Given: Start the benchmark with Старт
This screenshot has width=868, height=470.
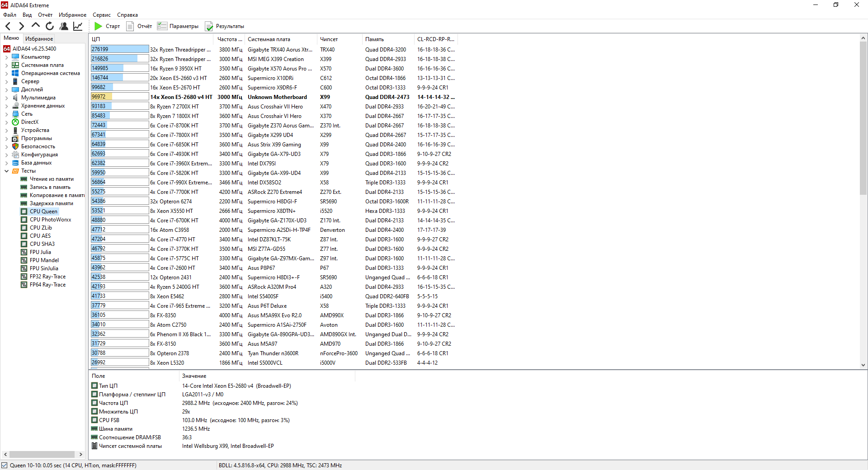Looking at the screenshot, I should click(x=107, y=26).
